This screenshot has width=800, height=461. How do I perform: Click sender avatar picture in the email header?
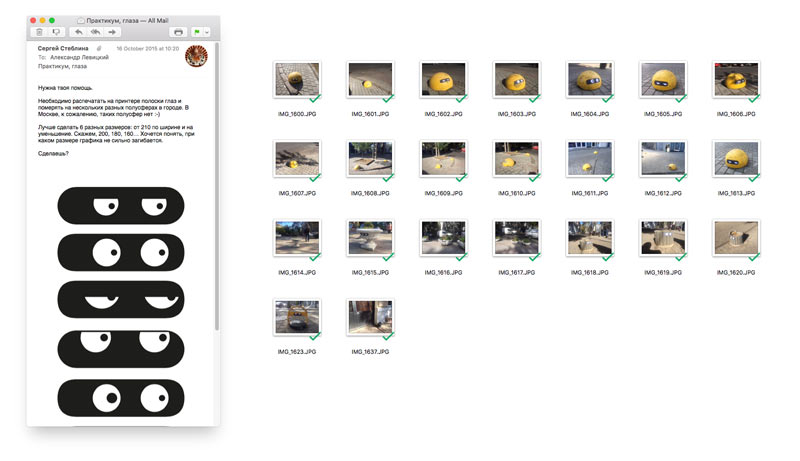[x=198, y=57]
